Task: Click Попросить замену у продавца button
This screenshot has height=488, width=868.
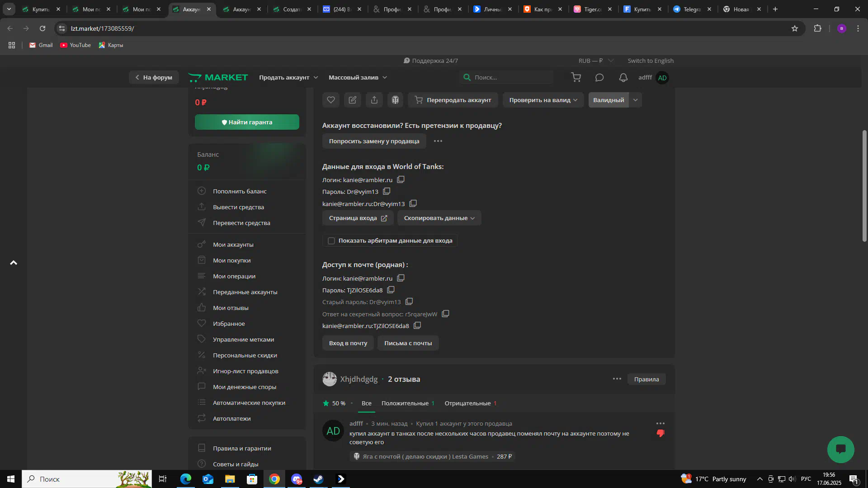Action: point(374,141)
